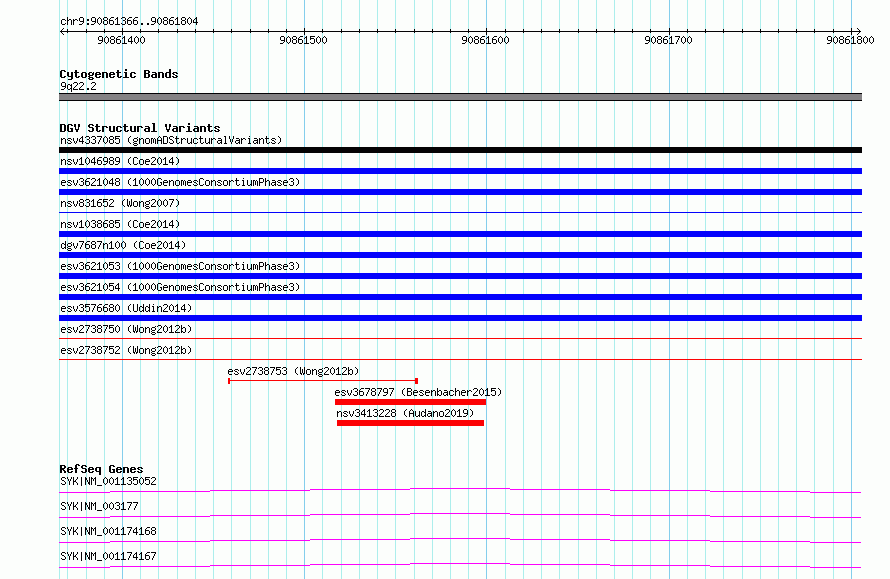Open variant esv3576680 (Uddin2014) label
Image resolution: width=890 pixels, height=579 pixels.
point(126,308)
